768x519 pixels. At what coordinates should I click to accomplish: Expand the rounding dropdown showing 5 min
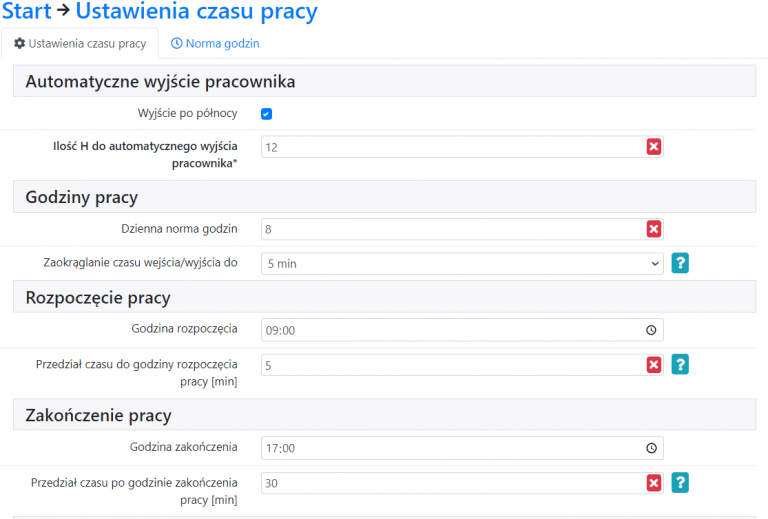pyautogui.click(x=461, y=263)
